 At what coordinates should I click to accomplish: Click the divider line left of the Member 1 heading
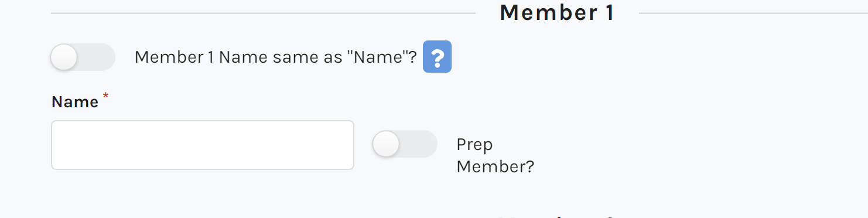pyautogui.click(x=263, y=13)
